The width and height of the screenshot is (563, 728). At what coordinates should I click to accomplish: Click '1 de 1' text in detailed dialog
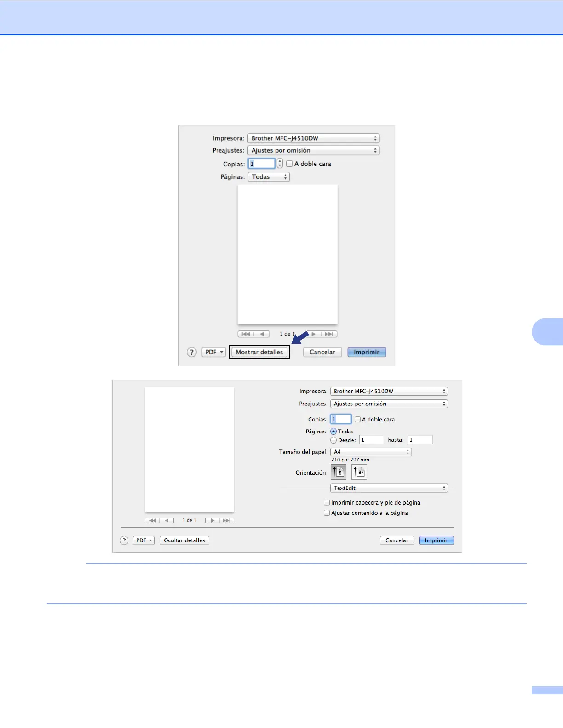[190, 521]
